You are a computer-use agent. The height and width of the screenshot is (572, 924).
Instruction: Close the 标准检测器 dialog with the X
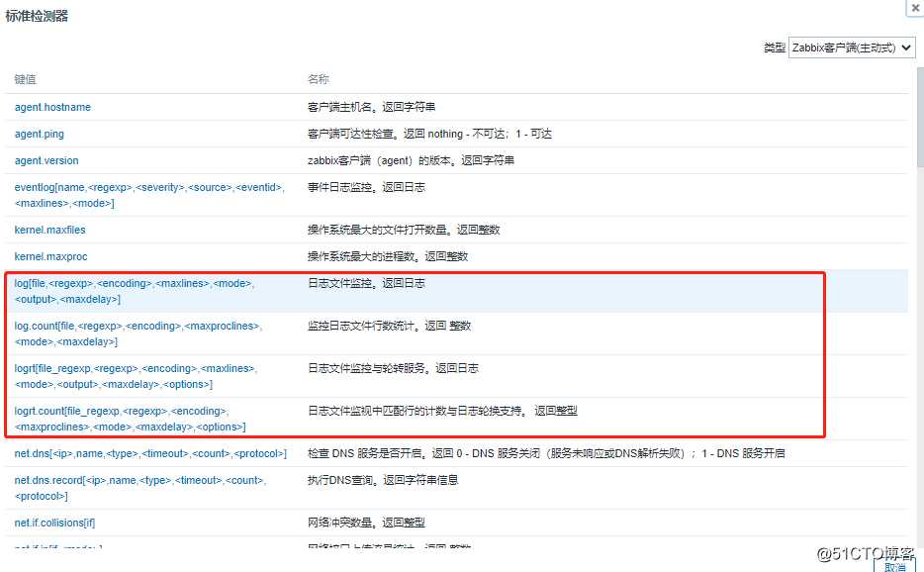(916, 8)
